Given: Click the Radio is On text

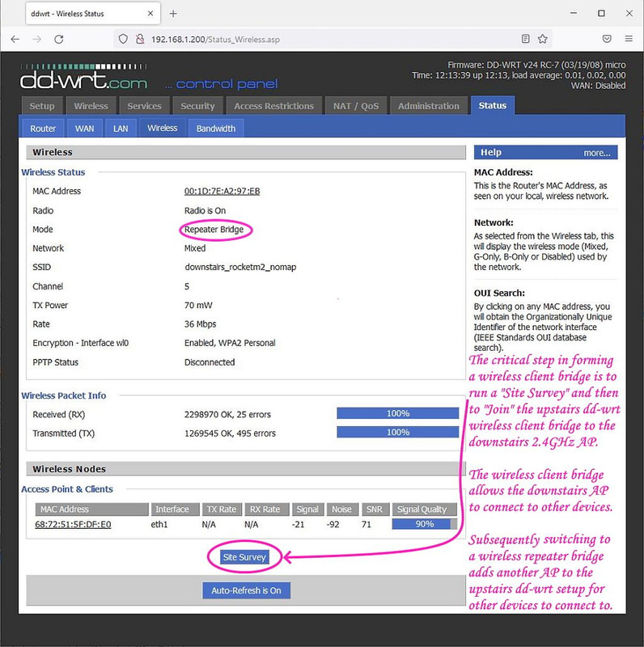Looking at the screenshot, I should click(205, 210).
